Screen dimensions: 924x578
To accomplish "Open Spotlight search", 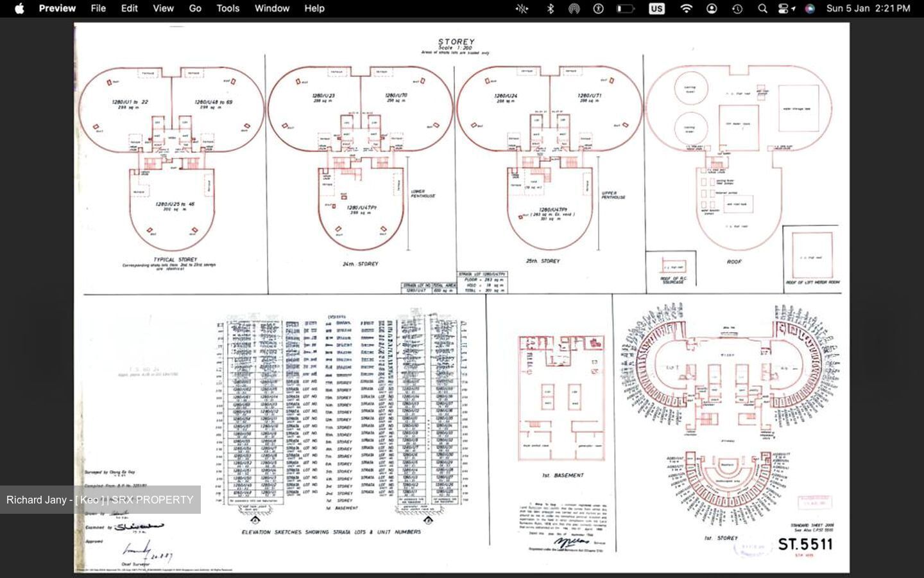I will pyautogui.click(x=762, y=8).
